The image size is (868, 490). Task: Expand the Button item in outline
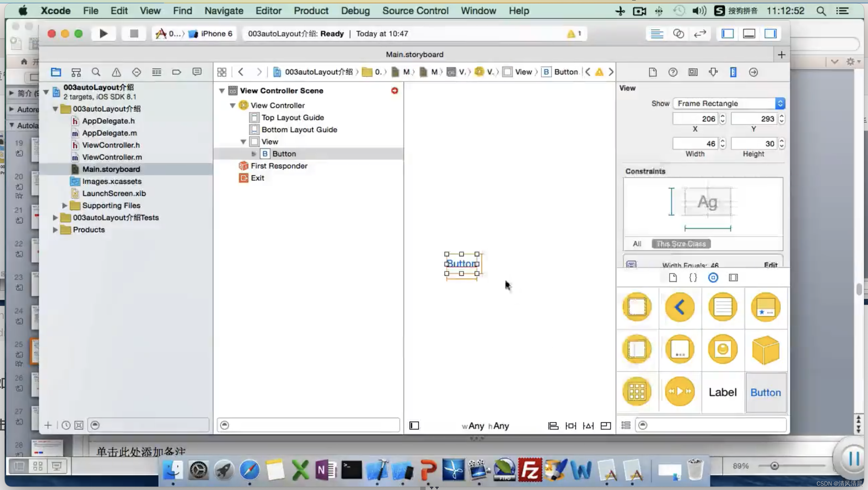pyautogui.click(x=254, y=154)
